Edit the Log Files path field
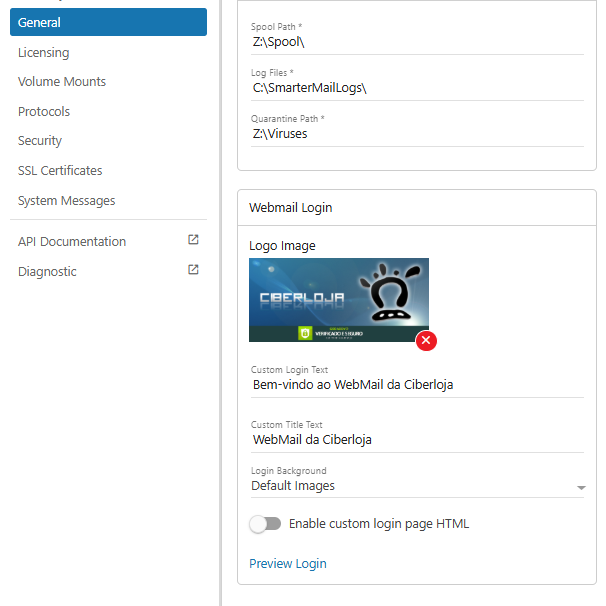 point(416,88)
